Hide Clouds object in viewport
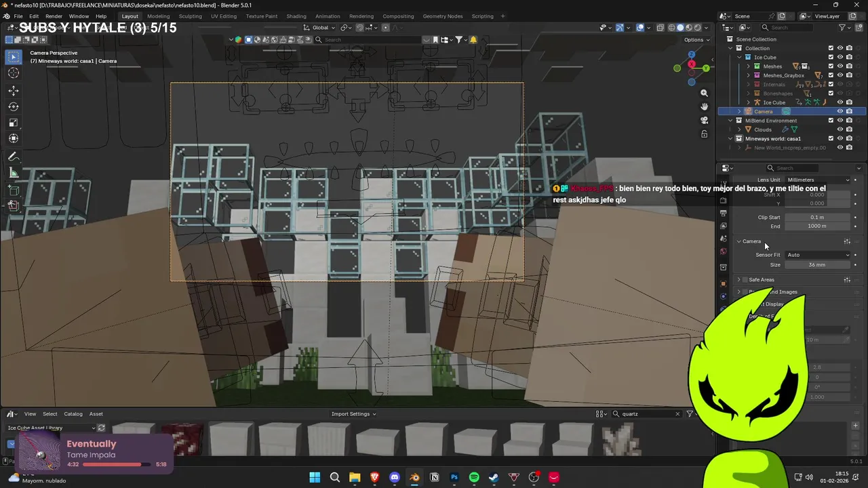 (840, 129)
